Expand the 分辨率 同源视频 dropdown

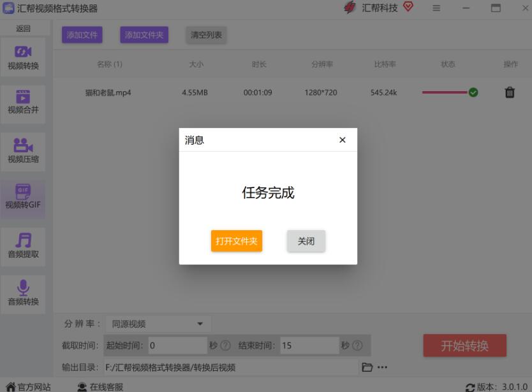click(157, 324)
